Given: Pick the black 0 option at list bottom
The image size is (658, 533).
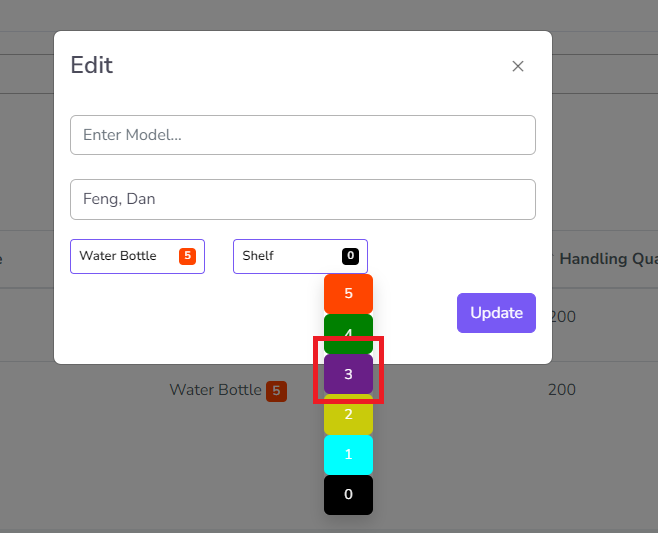Looking at the screenshot, I should pyautogui.click(x=348, y=495).
